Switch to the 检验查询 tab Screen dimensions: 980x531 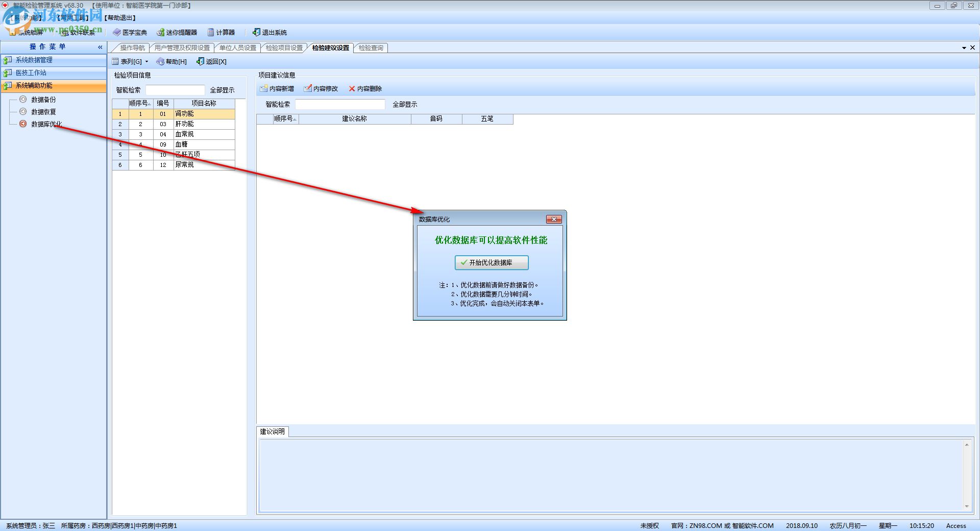point(371,48)
